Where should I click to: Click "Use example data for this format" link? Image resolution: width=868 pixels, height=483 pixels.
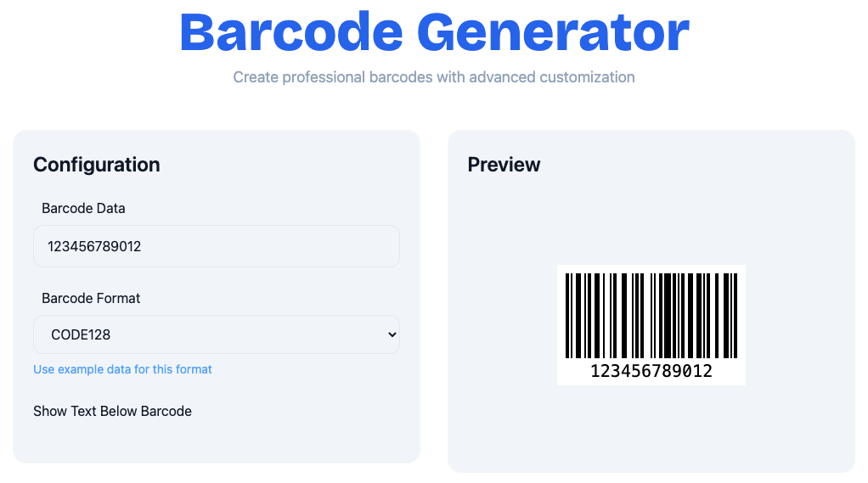click(x=122, y=369)
